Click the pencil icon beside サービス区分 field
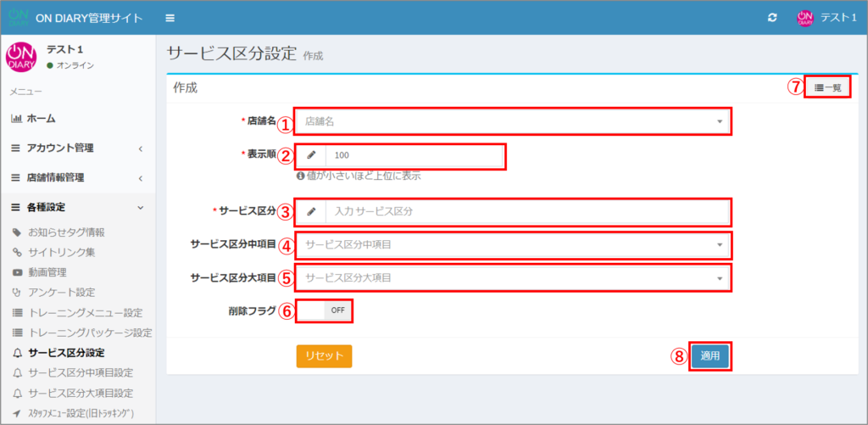868x425 pixels. tap(311, 210)
